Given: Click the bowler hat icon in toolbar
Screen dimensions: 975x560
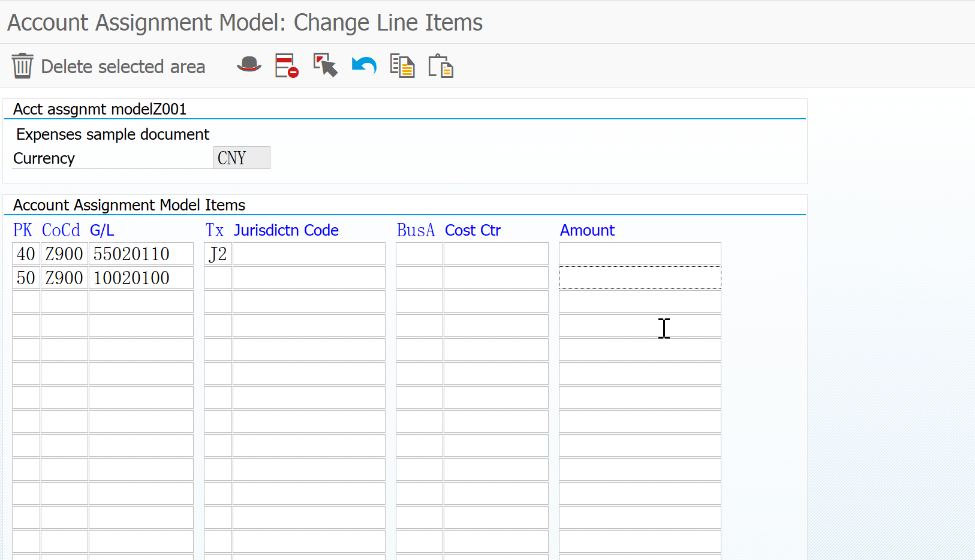Looking at the screenshot, I should [248, 65].
